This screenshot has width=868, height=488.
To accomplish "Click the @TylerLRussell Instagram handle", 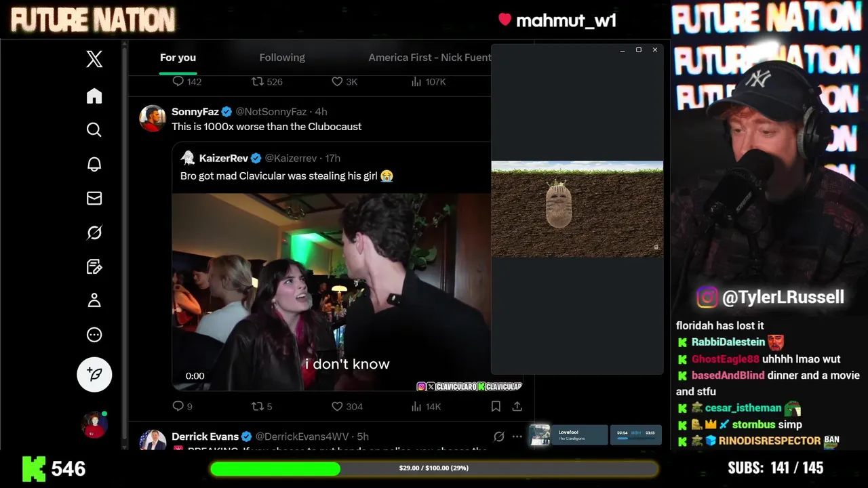I will coord(783,297).
